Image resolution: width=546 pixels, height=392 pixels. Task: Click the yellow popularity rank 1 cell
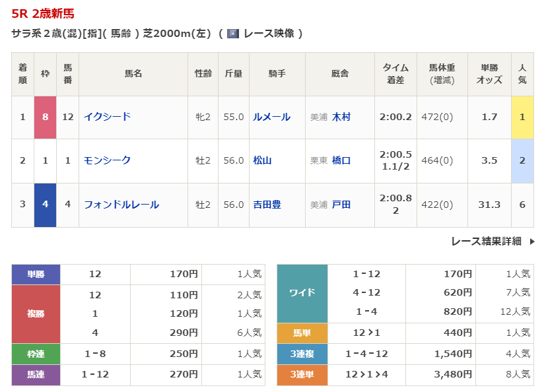pyautogui.click(x=522, y=117)
